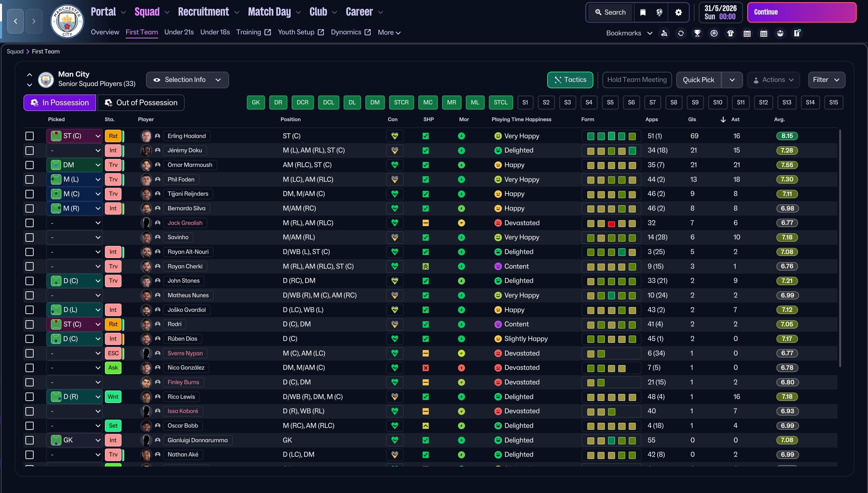
Task: Click the kit shirt shortcut icon
Action: click(731, 33)
